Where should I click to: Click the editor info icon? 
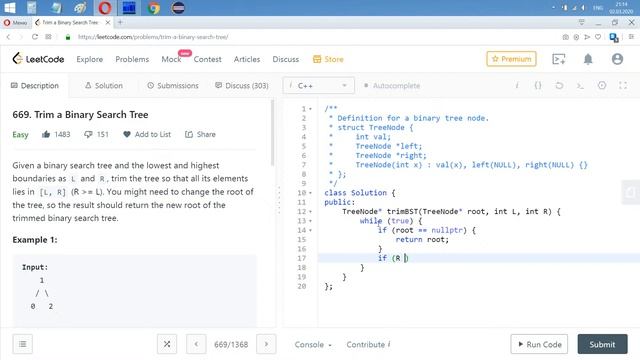point(517,85)
